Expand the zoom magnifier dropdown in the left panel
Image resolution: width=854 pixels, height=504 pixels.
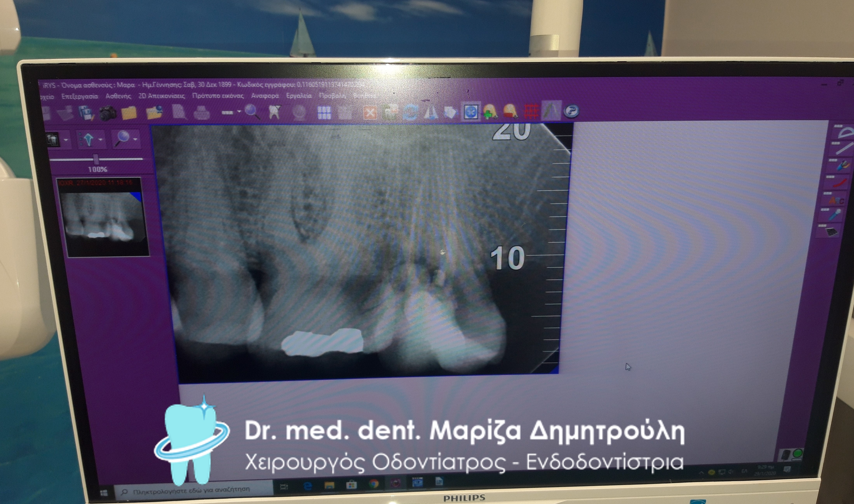[x=135, y=139]
